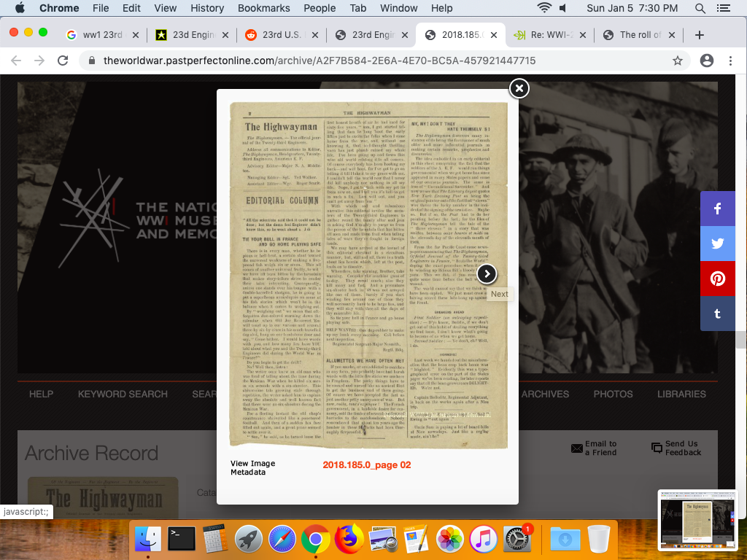Viewport: 747px width, 560px height.
Task: Open Chrome's three-dot menu
Action: coord(730,61)
